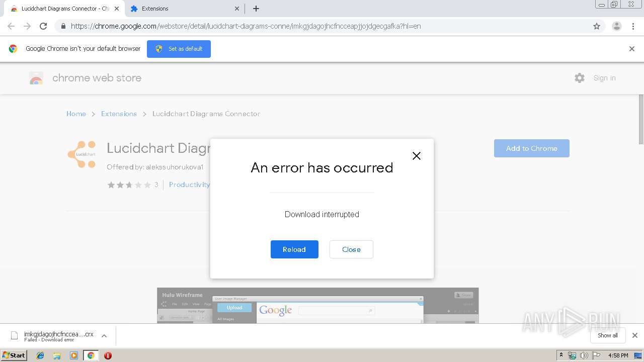
Task: Click the volume speaker tray icon
Action: pyautogui.click(x=584, y=355)
